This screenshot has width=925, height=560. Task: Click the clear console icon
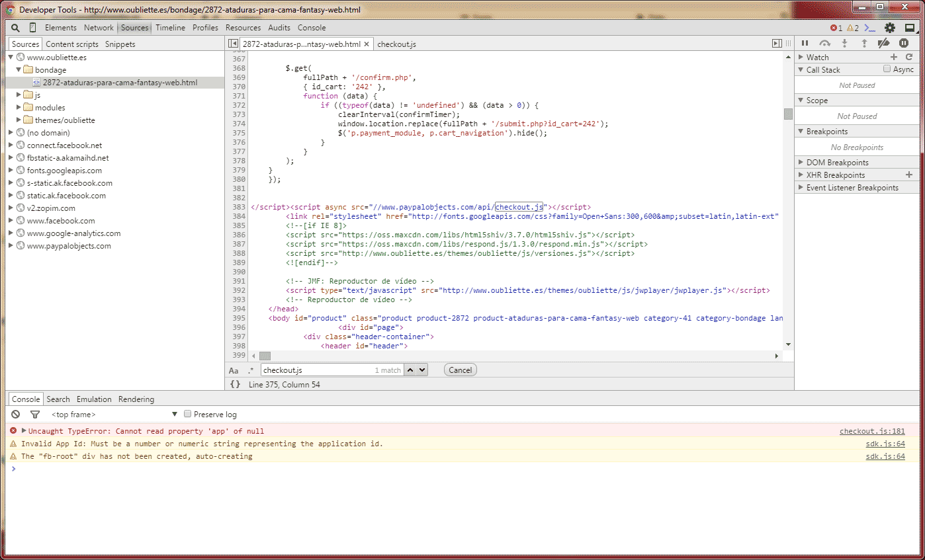pos(15,415)
